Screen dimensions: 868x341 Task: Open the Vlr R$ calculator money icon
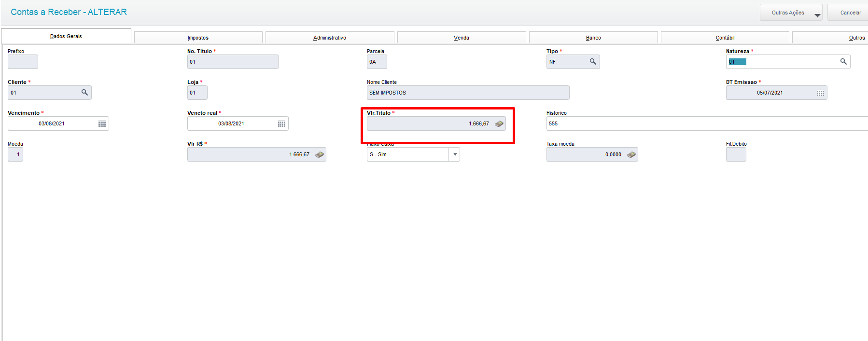(320, 154)
